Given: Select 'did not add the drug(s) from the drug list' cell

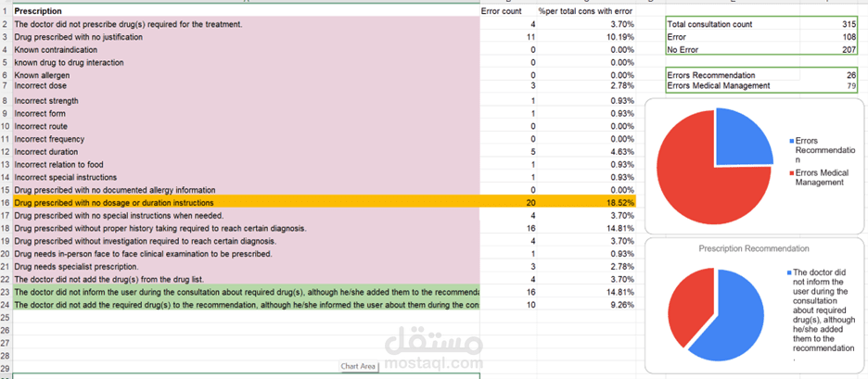Looking at the screenshot, I should click(247, 279).
